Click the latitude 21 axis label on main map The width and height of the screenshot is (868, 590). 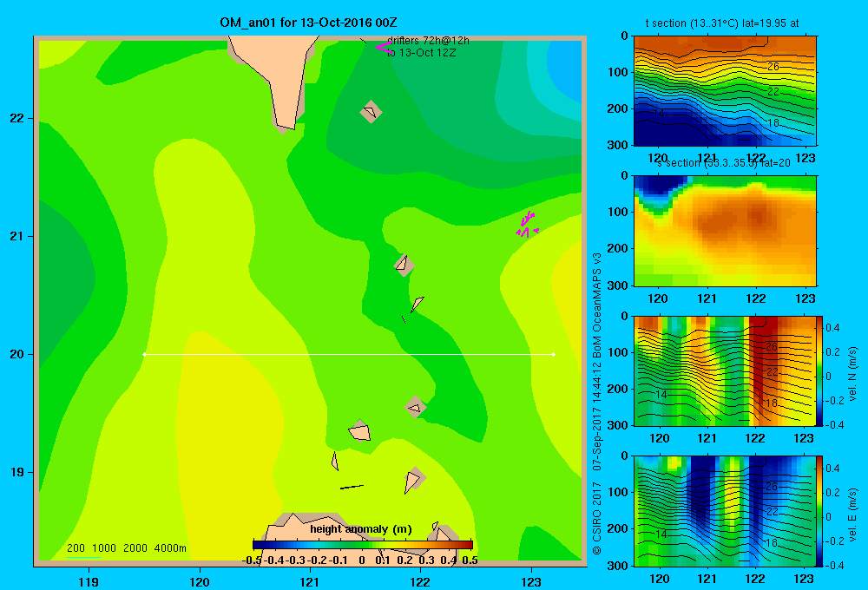[16, 236]
